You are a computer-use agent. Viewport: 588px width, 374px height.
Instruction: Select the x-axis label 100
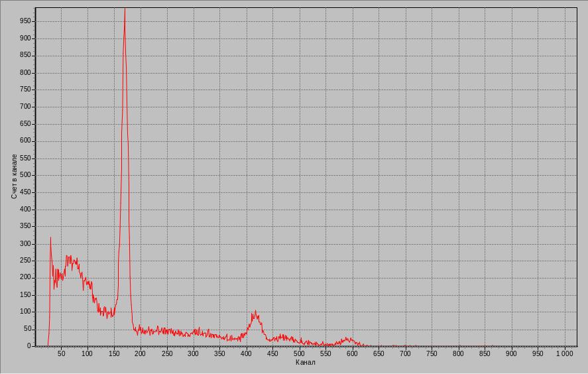point(88,353)
